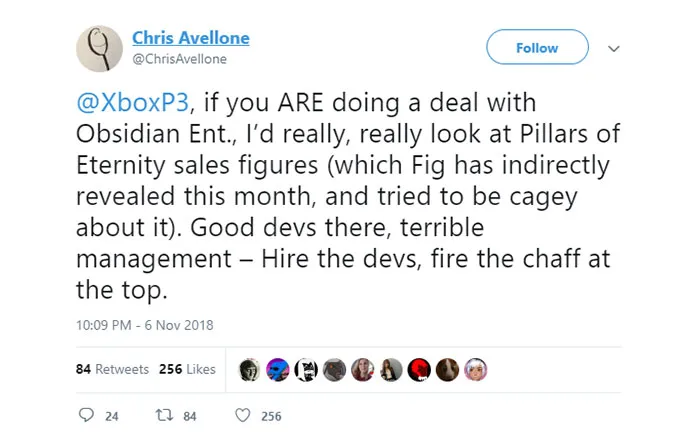
Task: Click the reply count 24
Action: click(x=111, y=417)
